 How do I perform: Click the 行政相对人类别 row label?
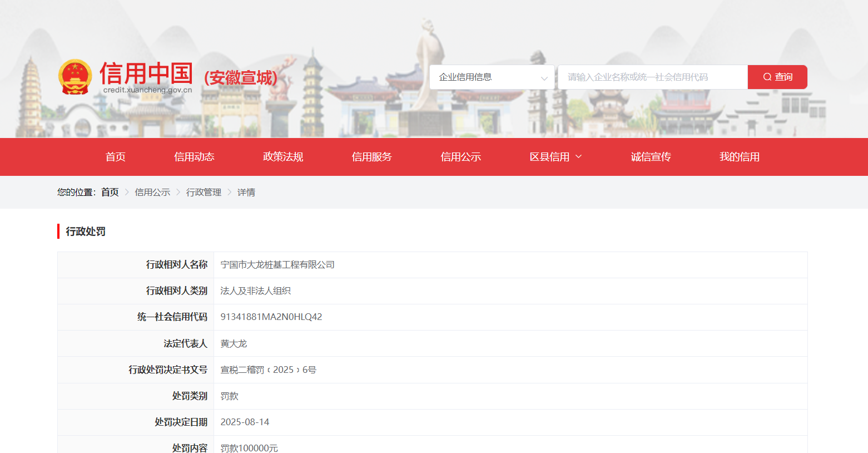[177, 291]
